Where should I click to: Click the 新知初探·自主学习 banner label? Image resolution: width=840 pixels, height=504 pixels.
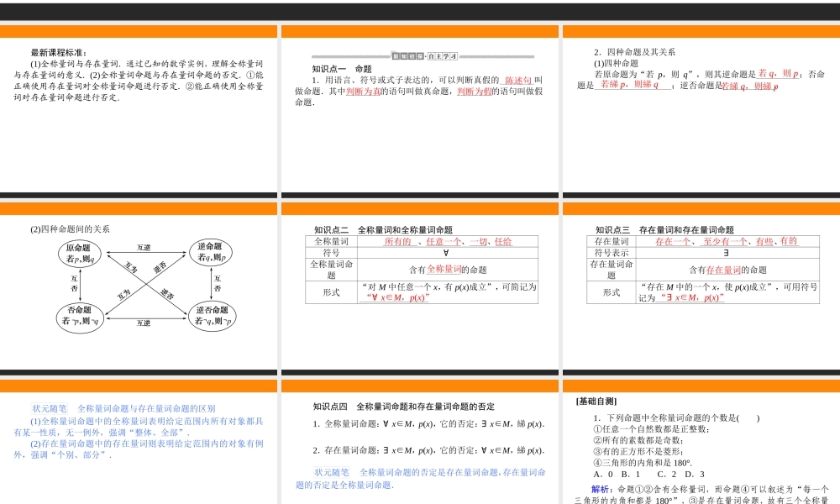tap(424, 56)
